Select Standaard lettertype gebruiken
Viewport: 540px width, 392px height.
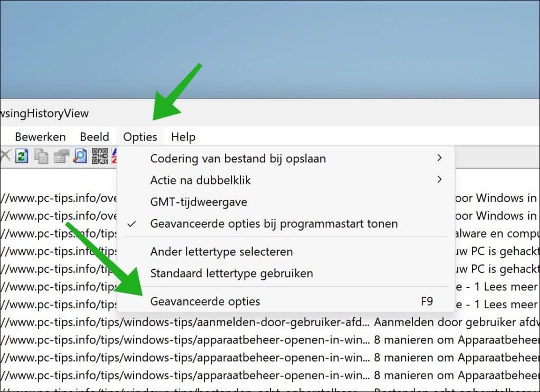[x=286, y=273]
